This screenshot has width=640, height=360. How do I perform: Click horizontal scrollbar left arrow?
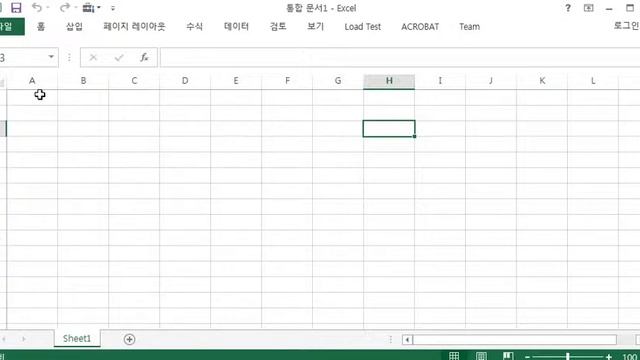407,340
